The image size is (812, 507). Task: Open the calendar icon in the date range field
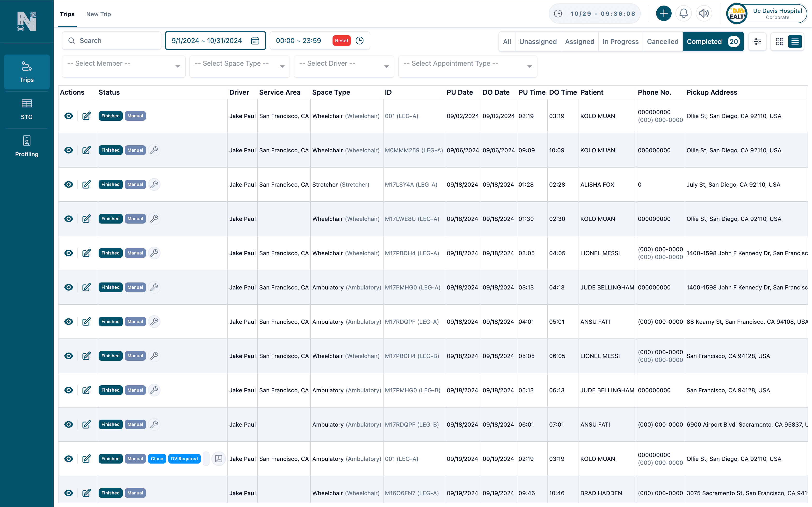[255, 41]
